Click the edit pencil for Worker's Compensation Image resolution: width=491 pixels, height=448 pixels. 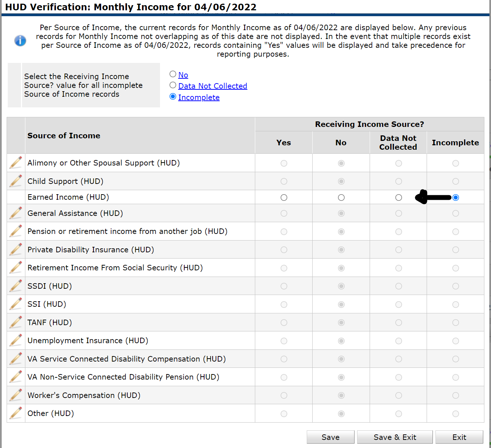coord(15,395)
